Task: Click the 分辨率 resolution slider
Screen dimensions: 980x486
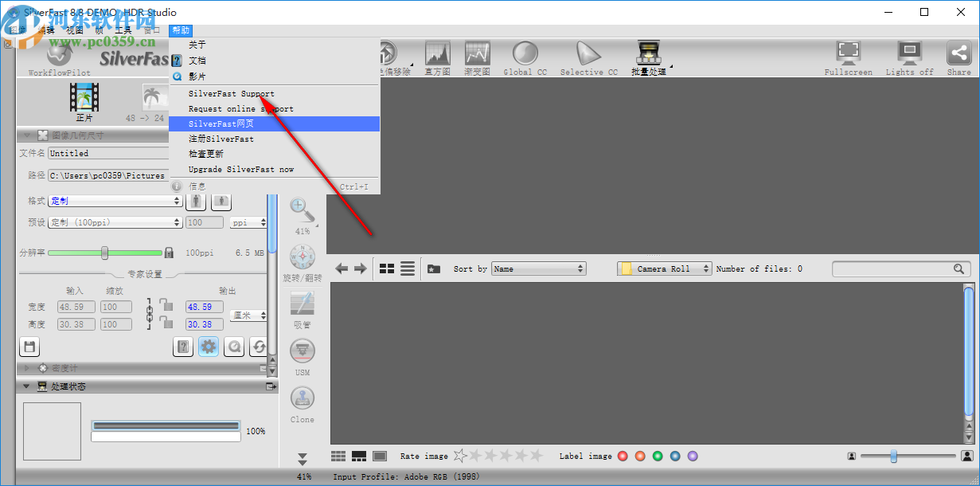Action: [104, 253]
